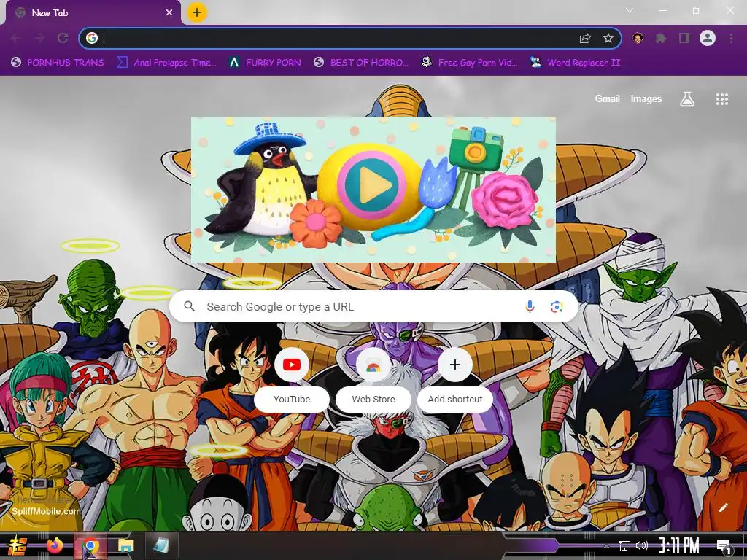Open the Windows Start button

18,546
